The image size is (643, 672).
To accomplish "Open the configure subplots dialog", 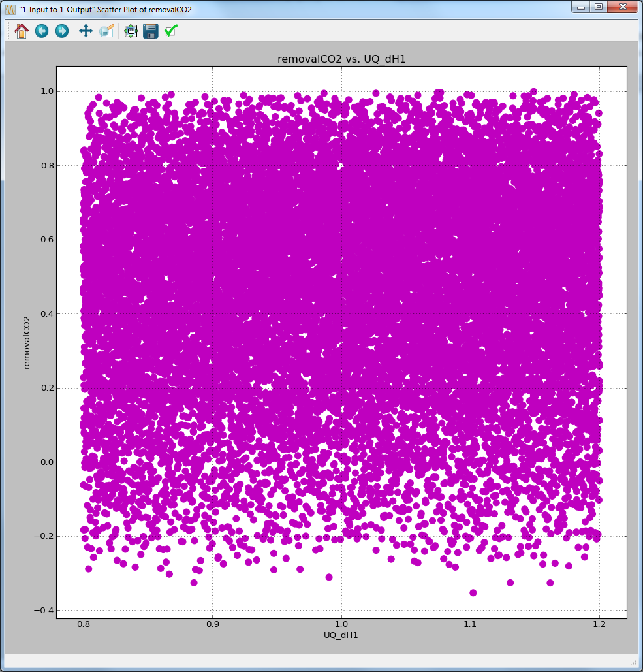I will coord(130,31).
